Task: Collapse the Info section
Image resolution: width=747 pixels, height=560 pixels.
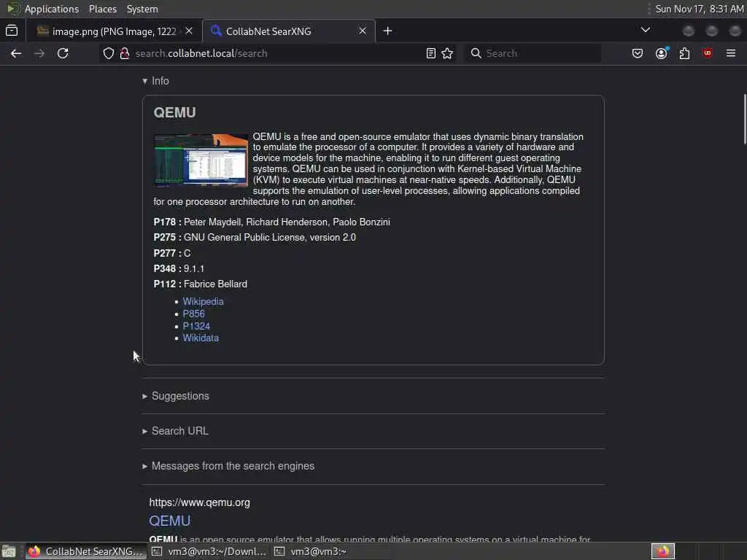Action: point(156,81)
